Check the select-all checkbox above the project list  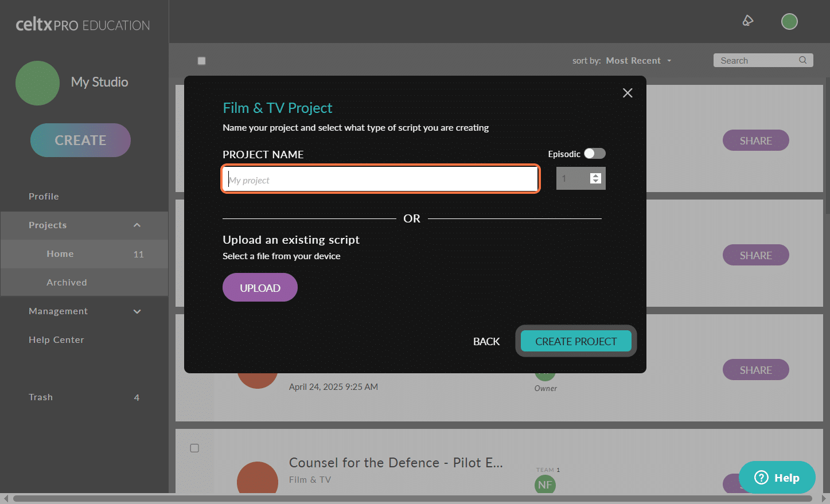[x=201, y=61]
